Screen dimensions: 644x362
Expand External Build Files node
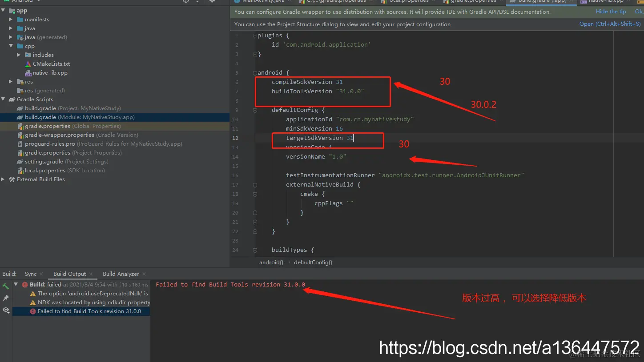pos(3,179)
